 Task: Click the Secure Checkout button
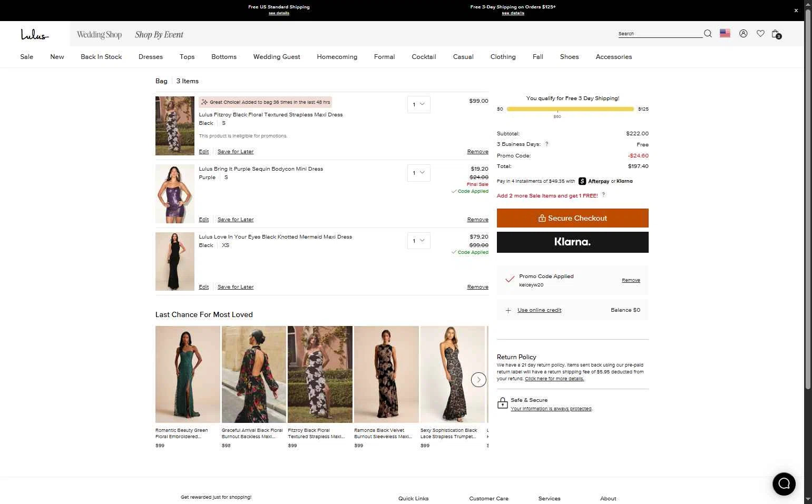click(x=572, y=218)
